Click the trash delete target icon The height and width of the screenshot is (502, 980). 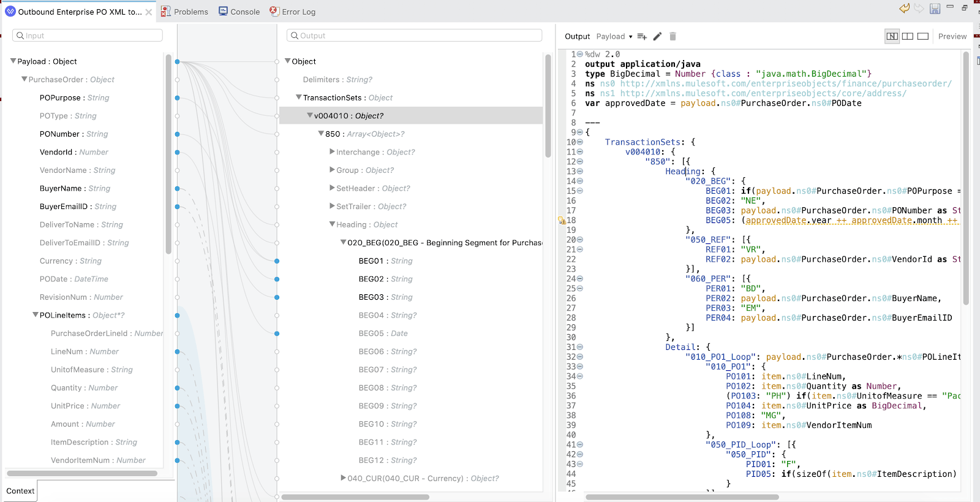point(673,36)
